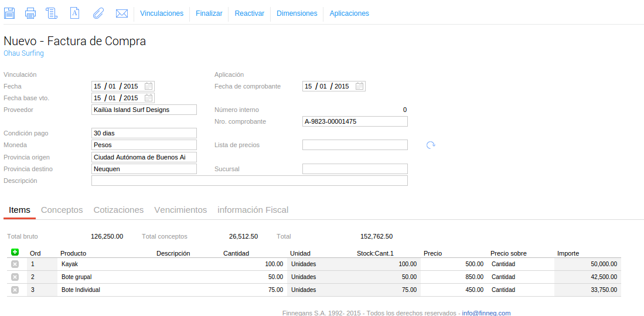Open the información Fiscal tab

pyautogui.click(x=253, y=210)
